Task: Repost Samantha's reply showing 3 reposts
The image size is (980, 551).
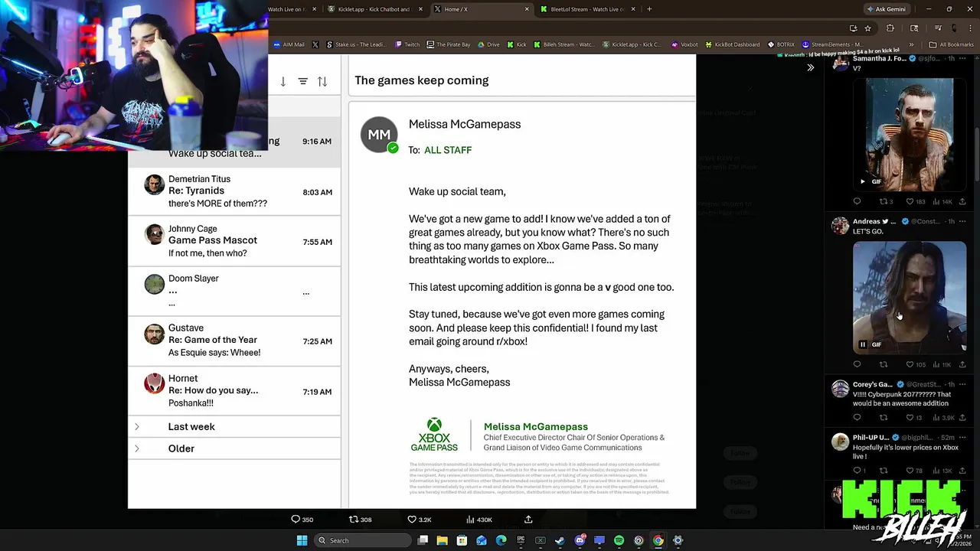Action: [x=883, y=201]
